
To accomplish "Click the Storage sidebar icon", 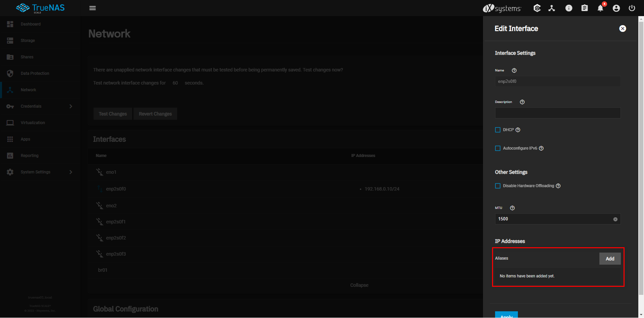I will pyautogui.click(x=10, y=41).
